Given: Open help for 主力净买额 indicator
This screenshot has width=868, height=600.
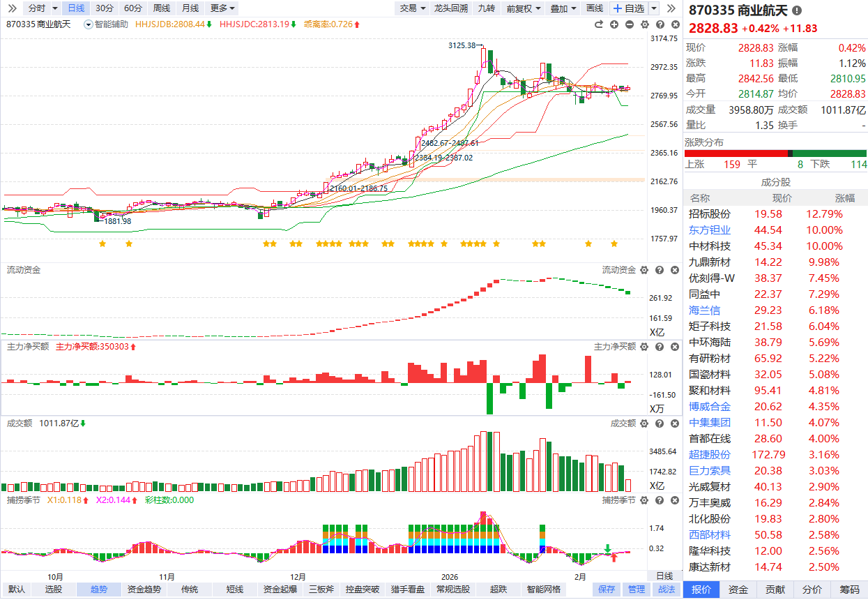Looking at the screenshot, I should coord(659,347).
